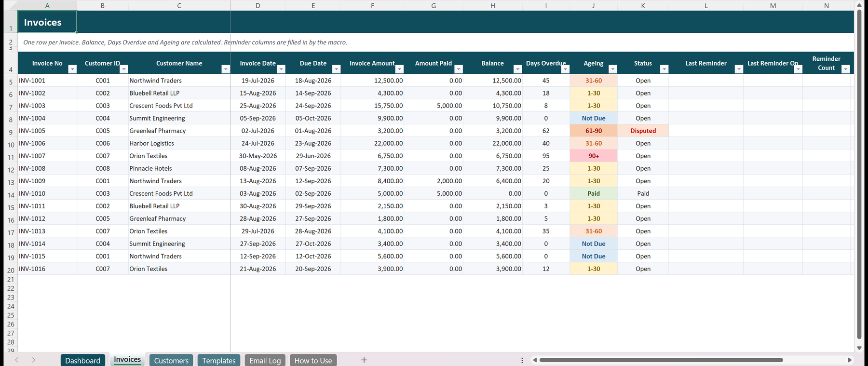This screenshot has width=868, height=366.
Task: Click horizontal scrollbar left arrow
Action: click(x=535, y=360)
